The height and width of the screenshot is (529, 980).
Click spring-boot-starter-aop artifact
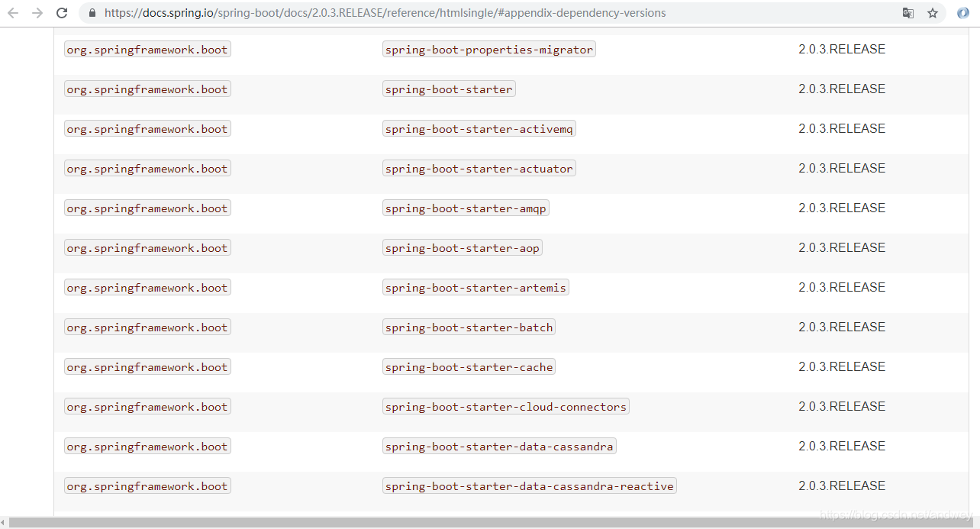[x=462, y=248]
